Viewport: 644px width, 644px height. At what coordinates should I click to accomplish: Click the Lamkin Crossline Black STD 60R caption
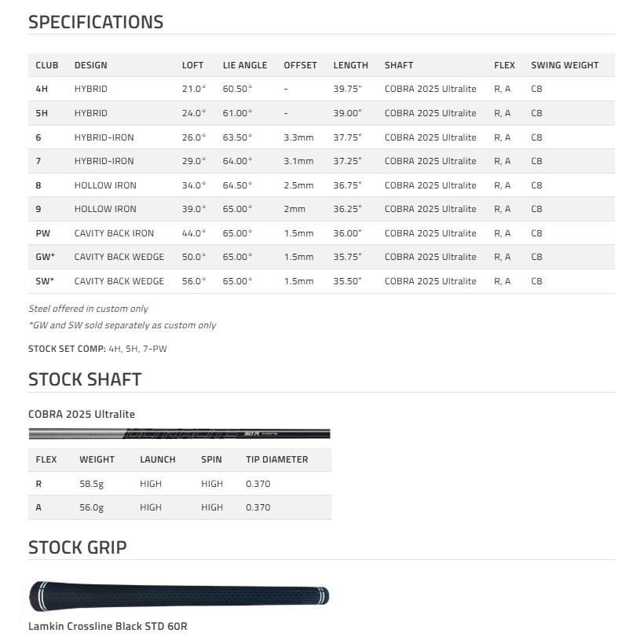(108, 626)
